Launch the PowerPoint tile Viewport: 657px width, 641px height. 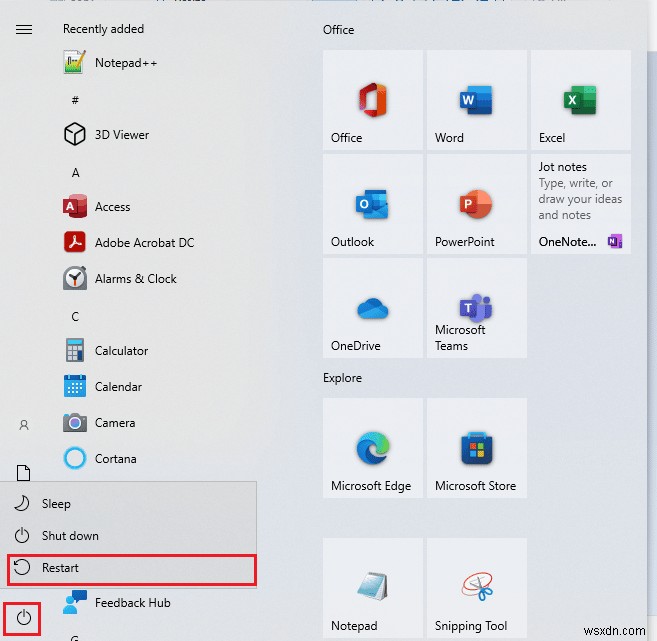pyautogui.click(x=476, y=204)
